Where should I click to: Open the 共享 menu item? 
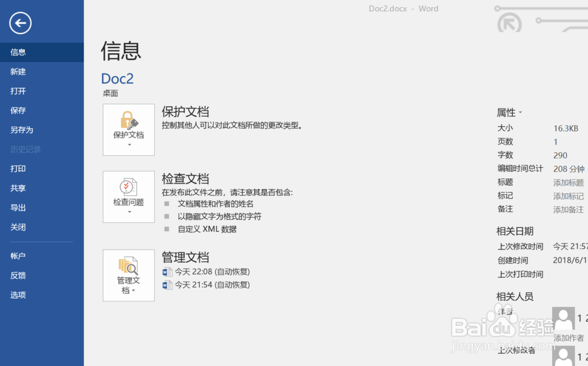coord(18,188)
